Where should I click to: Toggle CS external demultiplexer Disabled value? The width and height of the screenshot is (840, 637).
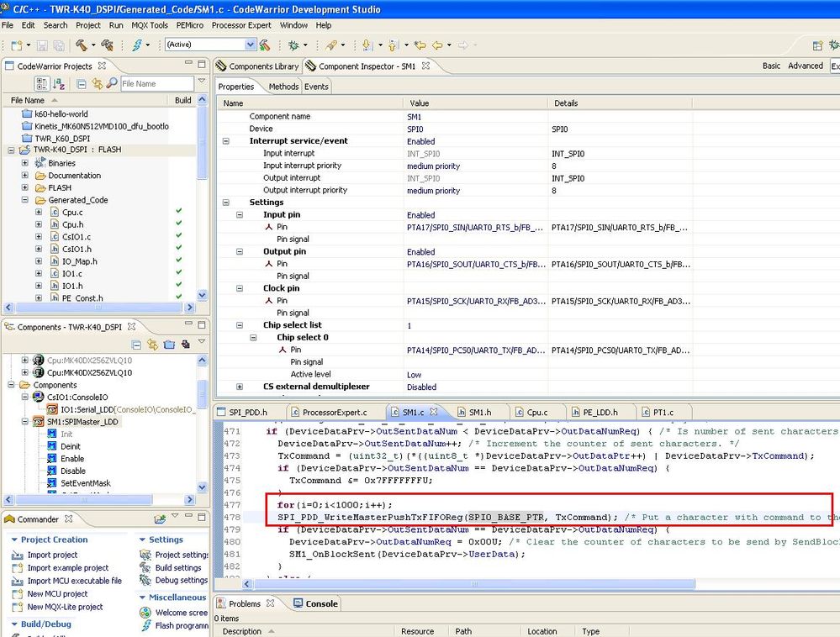(421, 387)
